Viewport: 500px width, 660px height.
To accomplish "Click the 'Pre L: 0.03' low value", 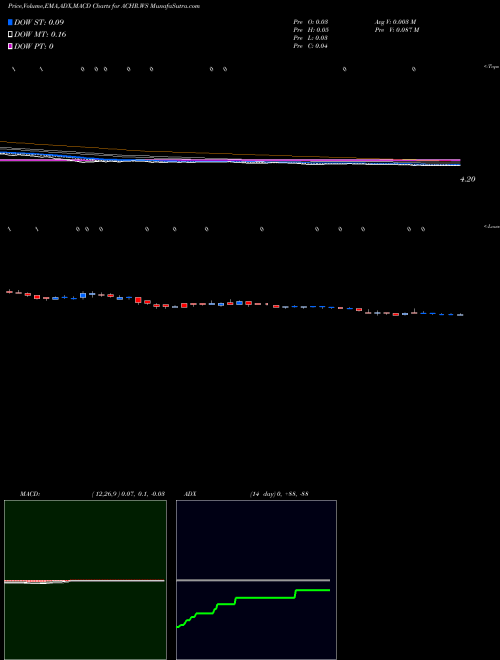I will (311, 38).
